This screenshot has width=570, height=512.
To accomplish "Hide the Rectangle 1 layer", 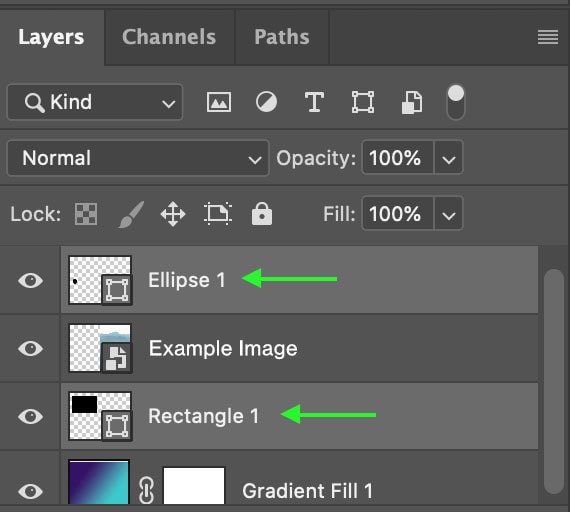I will [31, 416].
